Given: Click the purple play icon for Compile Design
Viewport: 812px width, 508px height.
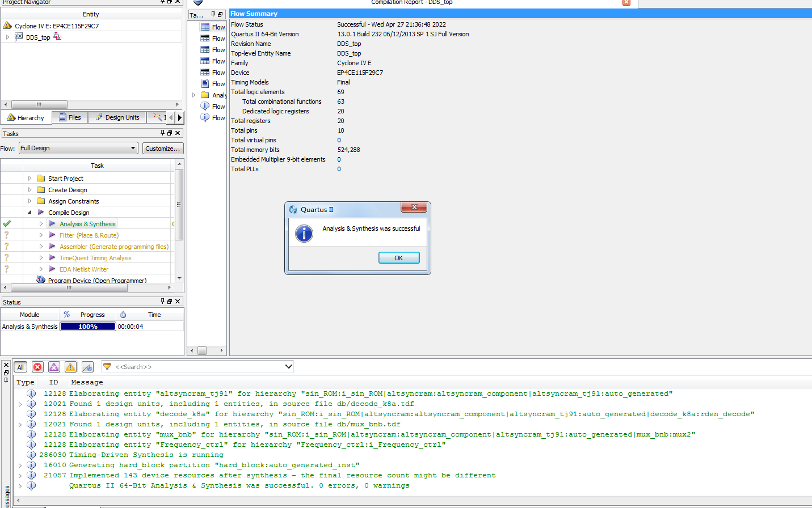Looking at the screenshot, I should click(41, 212).
